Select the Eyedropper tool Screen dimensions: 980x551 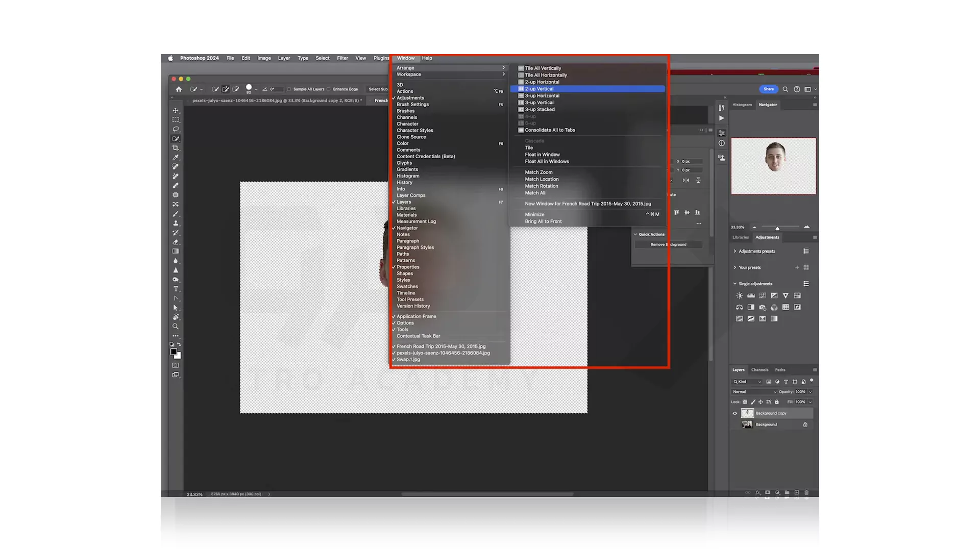pyautogui.click(x=176, y=157)
